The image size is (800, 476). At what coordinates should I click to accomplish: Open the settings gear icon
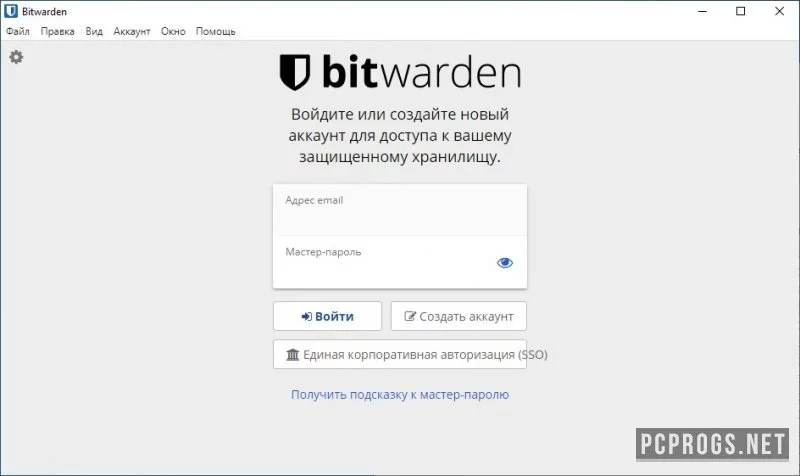coord(16,57)
